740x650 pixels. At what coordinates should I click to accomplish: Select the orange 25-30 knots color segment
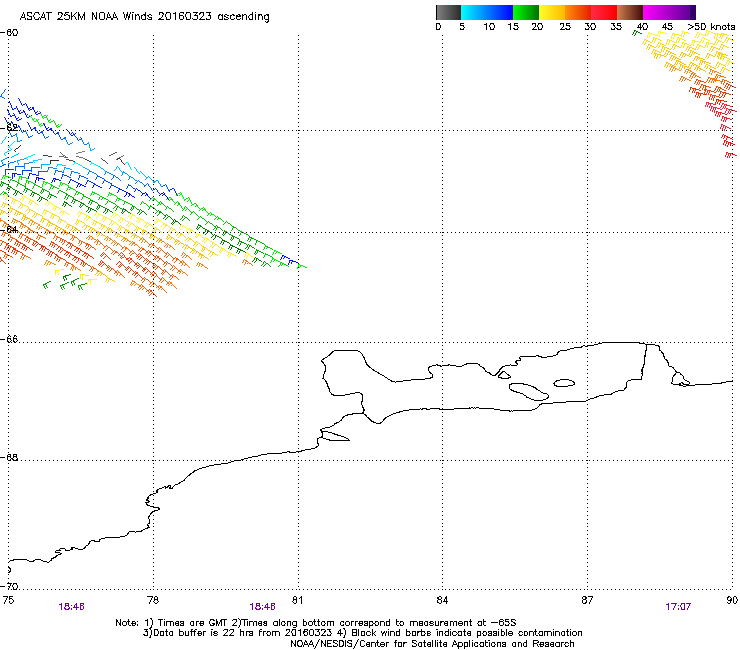578,12
